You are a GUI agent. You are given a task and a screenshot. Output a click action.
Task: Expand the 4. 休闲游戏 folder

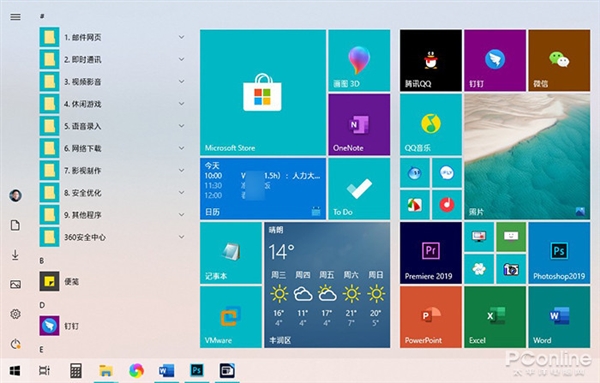pyautogui.click(x=113, y=104)
